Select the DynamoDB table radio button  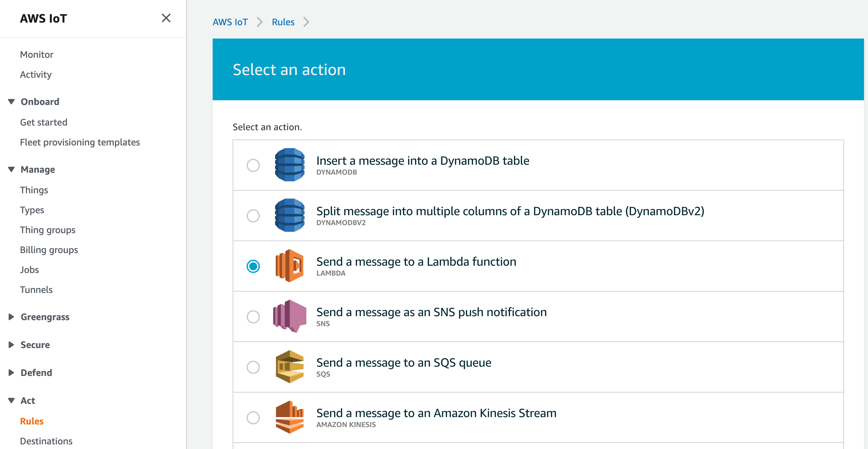[253, 165]
